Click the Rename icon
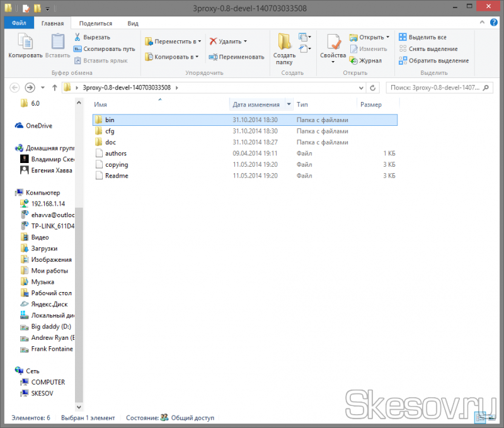 click(214, 57)
